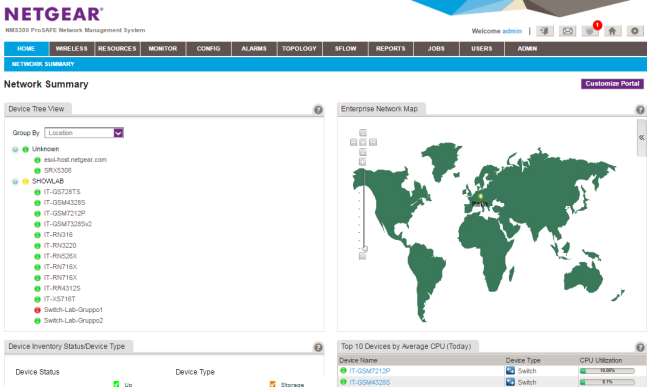Toggle the Up status checkbox

tap(116, 384)
